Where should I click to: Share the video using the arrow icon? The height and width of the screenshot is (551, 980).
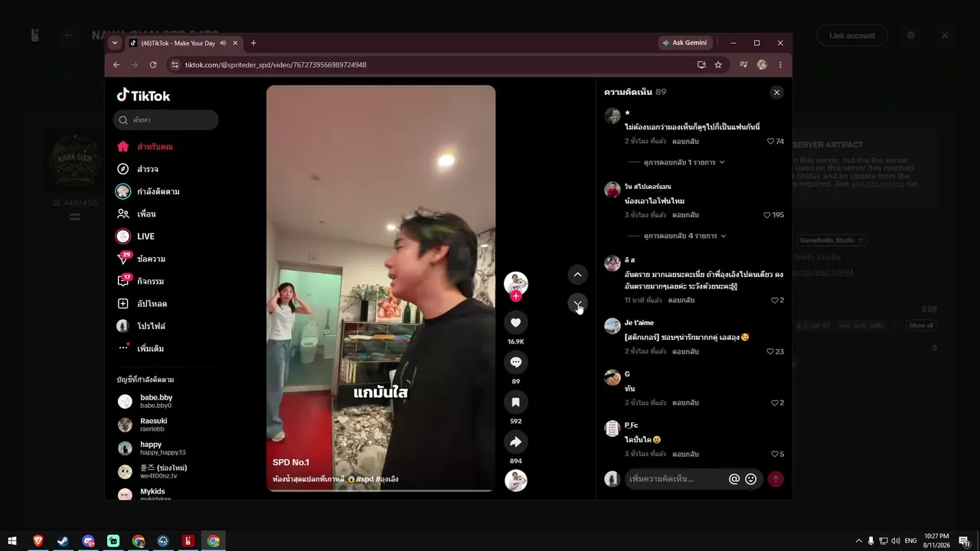515,442
